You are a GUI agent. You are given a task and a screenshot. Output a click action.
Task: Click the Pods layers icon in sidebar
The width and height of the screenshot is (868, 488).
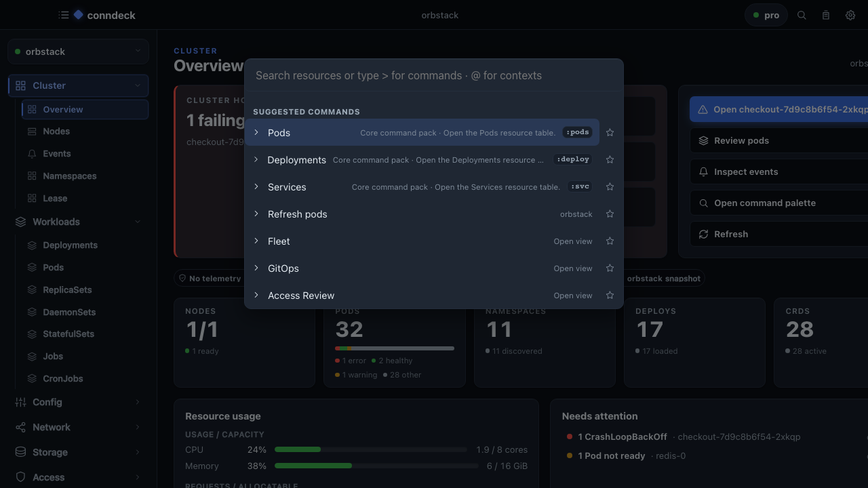pyautogui.click(x=32, y=268)
